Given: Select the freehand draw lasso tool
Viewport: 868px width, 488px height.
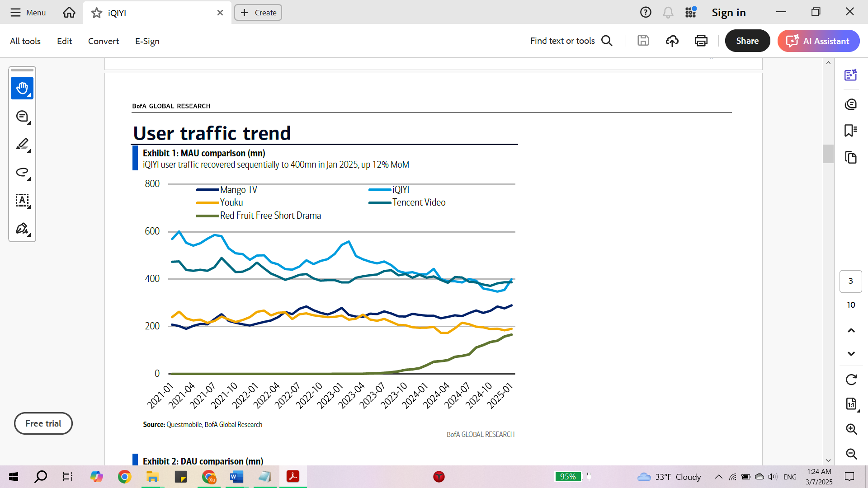Looking at the screenshot, I should 22,173.
